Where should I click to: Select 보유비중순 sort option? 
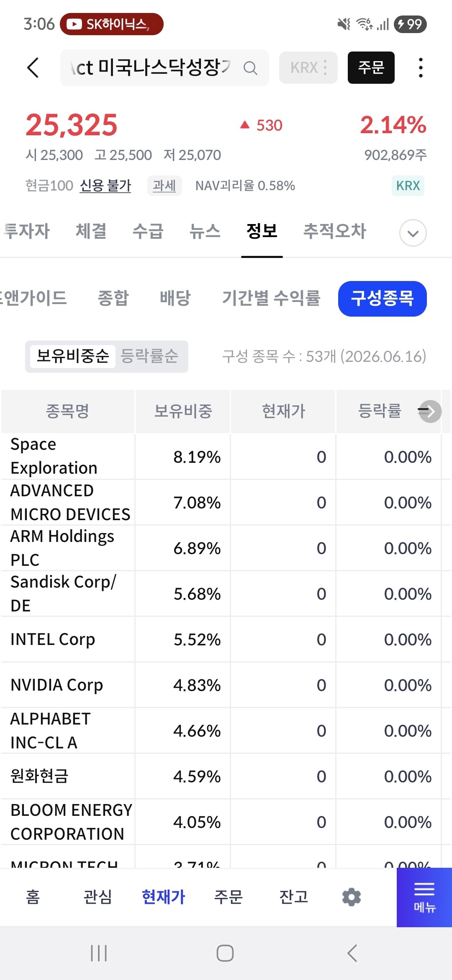tap(73, 356)
